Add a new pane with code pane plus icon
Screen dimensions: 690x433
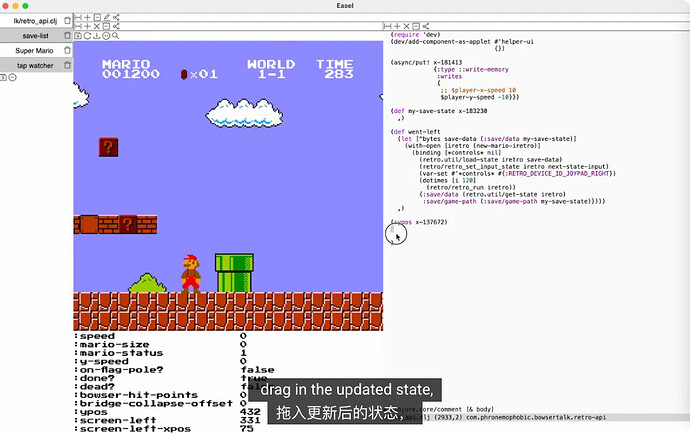point(398,25)
